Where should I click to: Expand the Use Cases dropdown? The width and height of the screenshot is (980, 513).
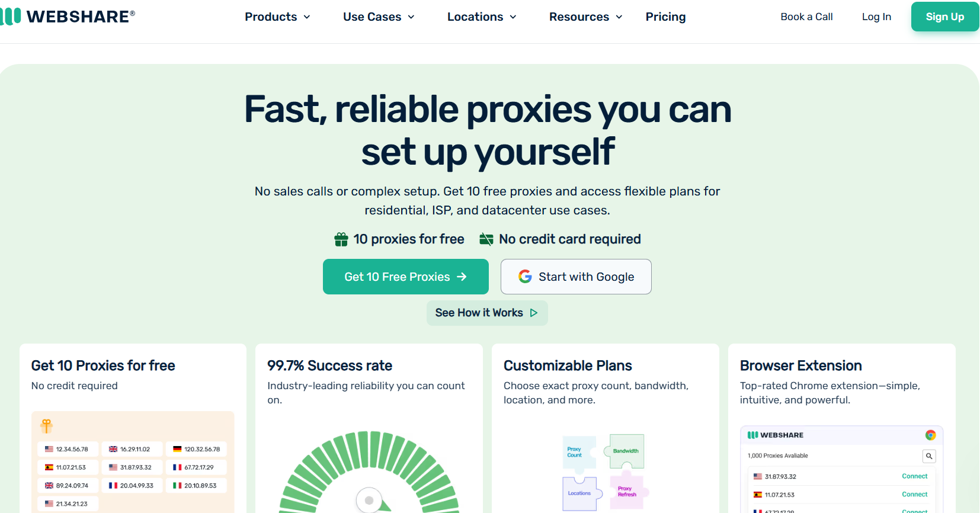(379, 17)
